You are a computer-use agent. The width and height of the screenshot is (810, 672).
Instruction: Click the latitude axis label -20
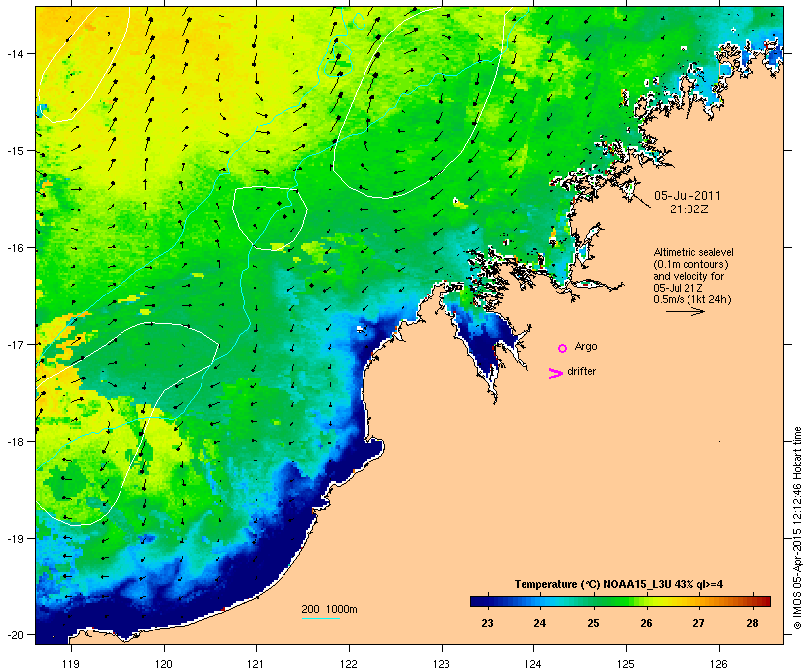point(14,634)
